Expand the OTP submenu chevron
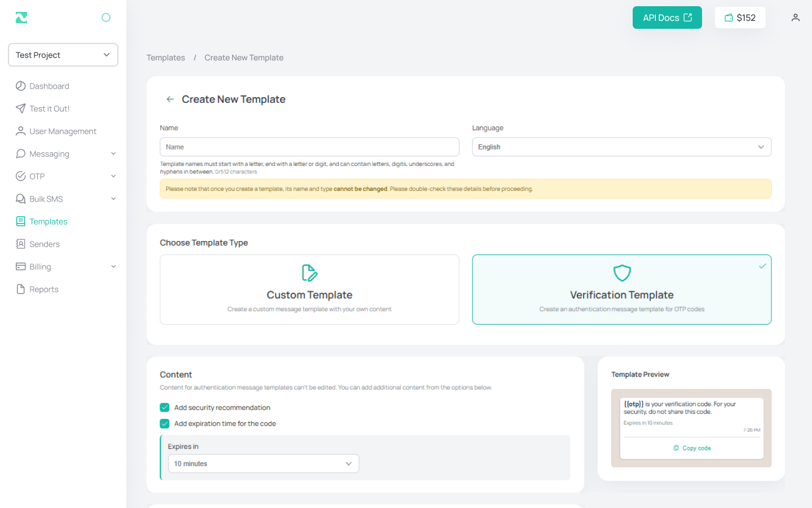 [113, 176]
